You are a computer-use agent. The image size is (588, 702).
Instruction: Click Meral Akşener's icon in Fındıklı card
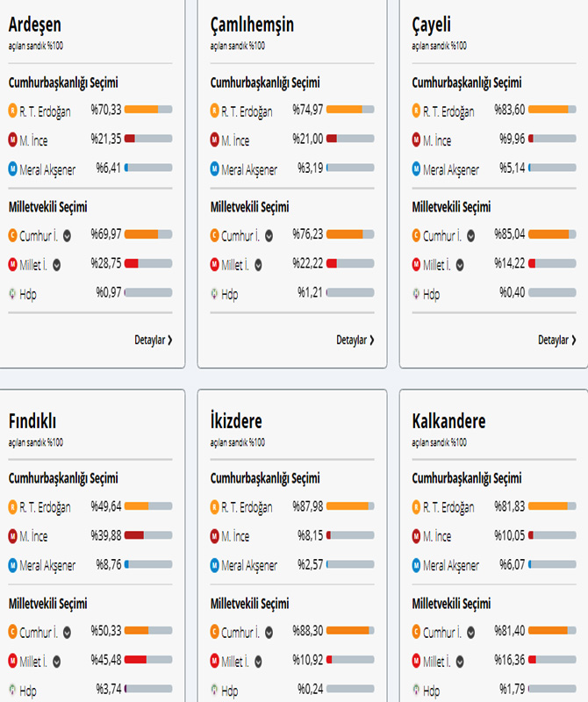pyautogui.click(x=13, y=565)
